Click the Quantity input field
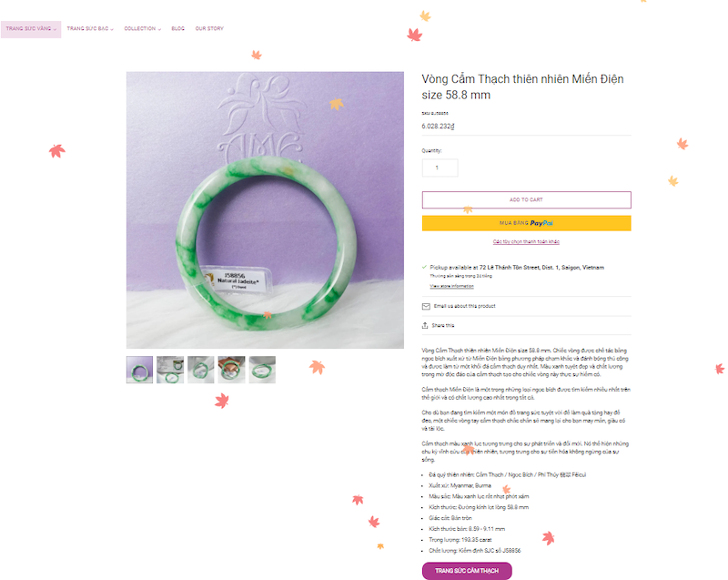Viewport: 728px width, 580px height. point(440,168)
